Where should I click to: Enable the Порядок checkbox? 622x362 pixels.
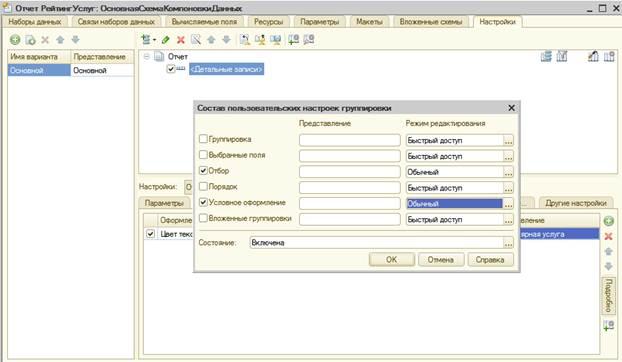coord(203,186)
